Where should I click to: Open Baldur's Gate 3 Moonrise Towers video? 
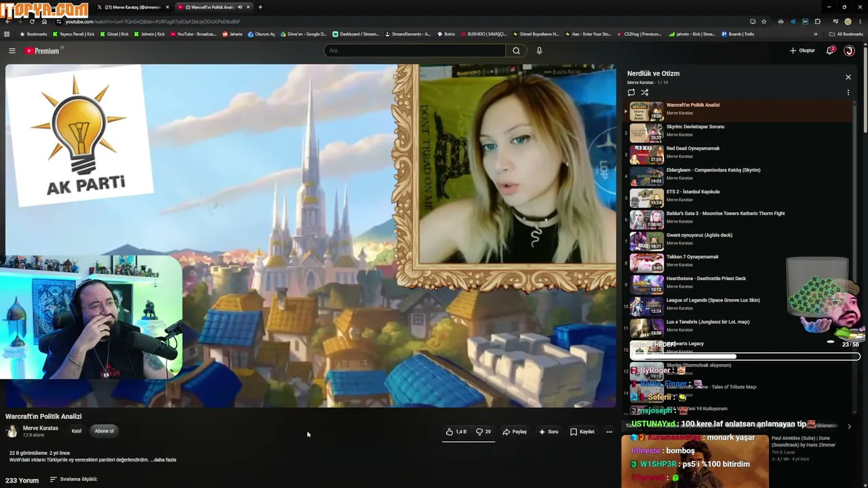[x=726, y=213]
